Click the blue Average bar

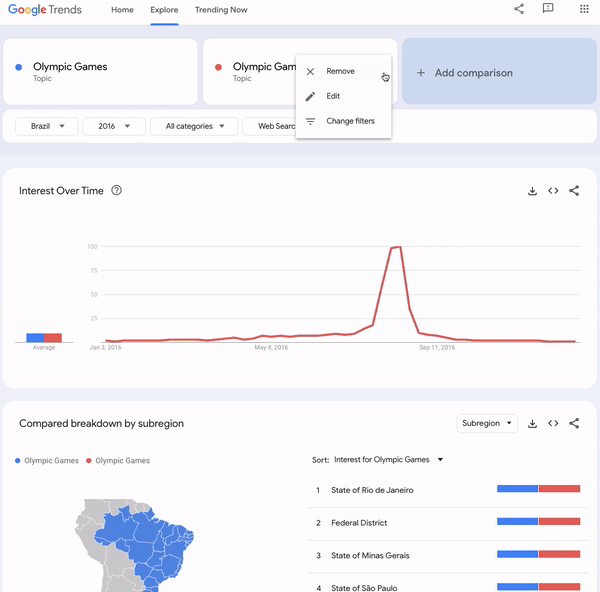tap(35, 338)
